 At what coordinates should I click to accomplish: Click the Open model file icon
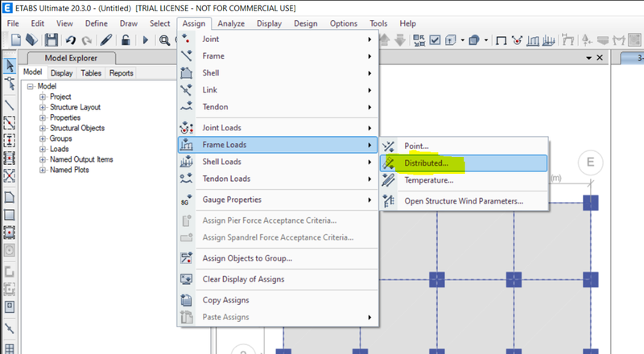coord(31,40)
